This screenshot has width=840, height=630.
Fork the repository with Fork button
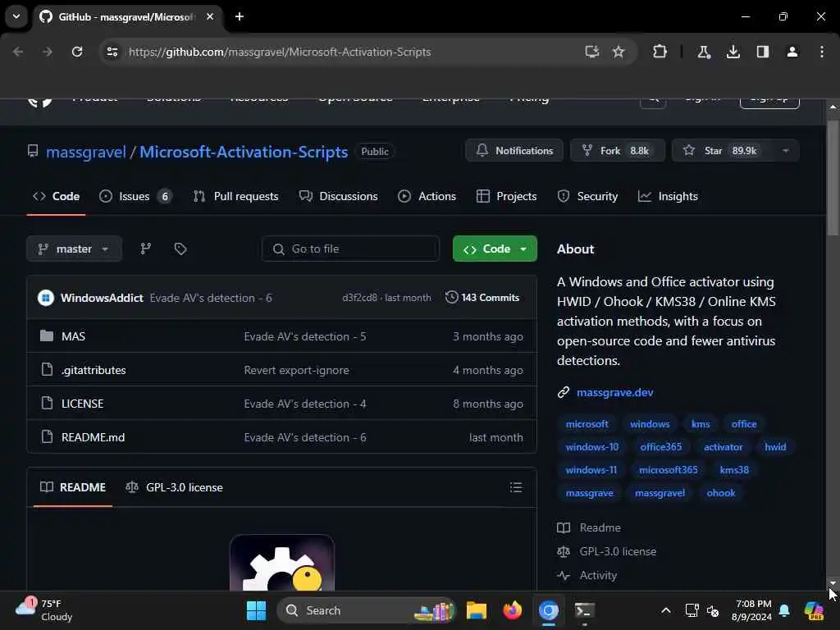[x=617, y=151]
